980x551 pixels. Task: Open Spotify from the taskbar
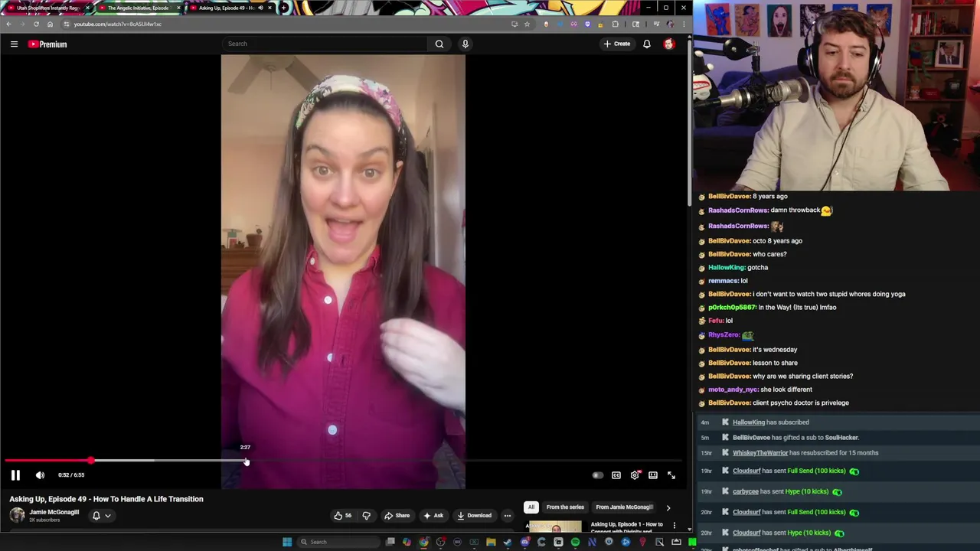click(575, 542)
